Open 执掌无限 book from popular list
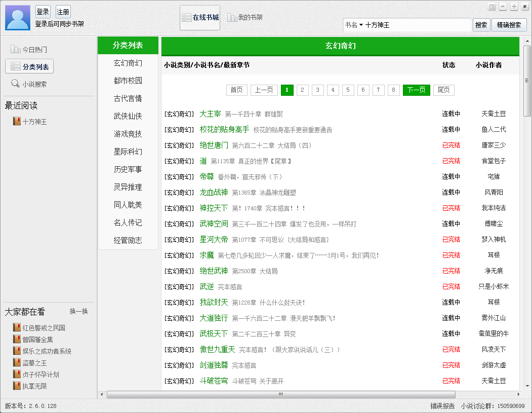532x413 pixels. tap(17, 386)
